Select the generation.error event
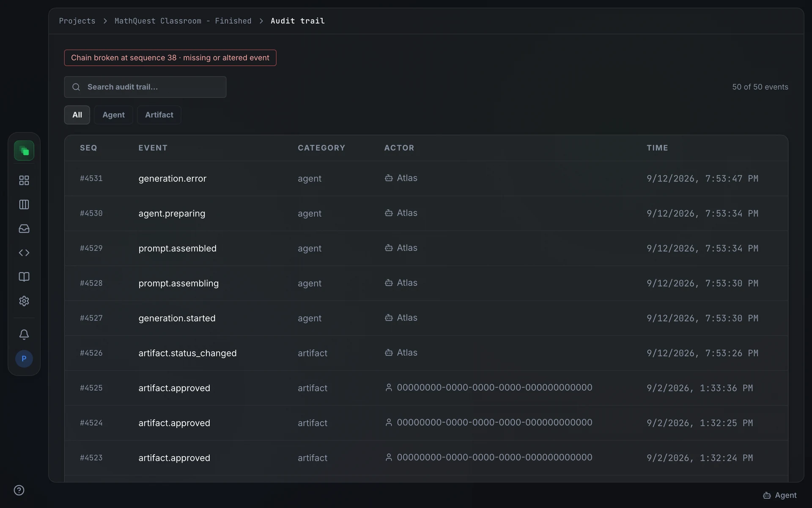This screenshot has width=812, height=508. 173,179
